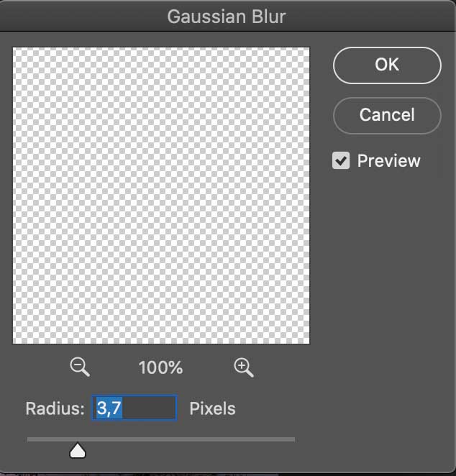
Task: Click the zoom in magnifier icon
Action: (244, 367)
